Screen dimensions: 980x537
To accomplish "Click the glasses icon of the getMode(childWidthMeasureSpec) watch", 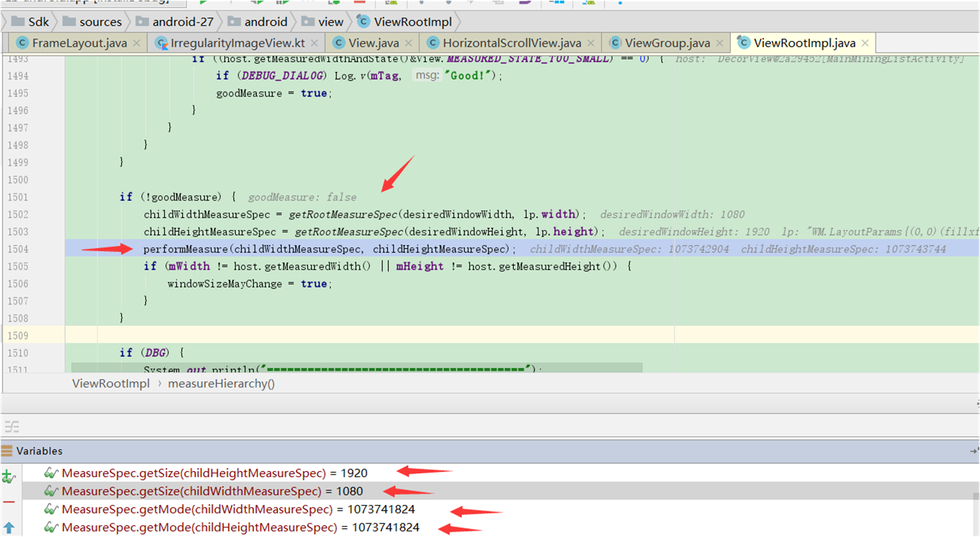I will click(x=51, y=509).
